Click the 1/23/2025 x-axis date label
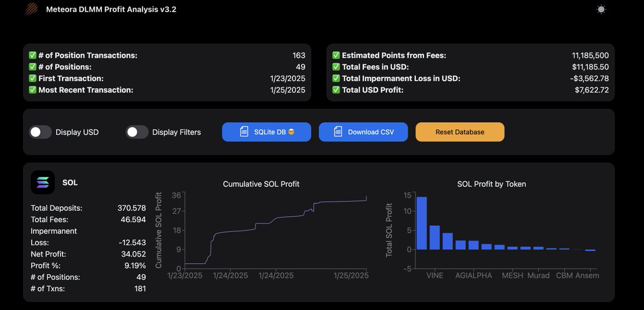 coord(185,275)
